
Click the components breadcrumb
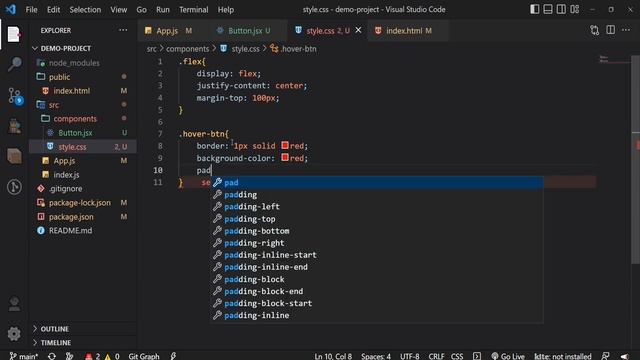click(187, 49)
